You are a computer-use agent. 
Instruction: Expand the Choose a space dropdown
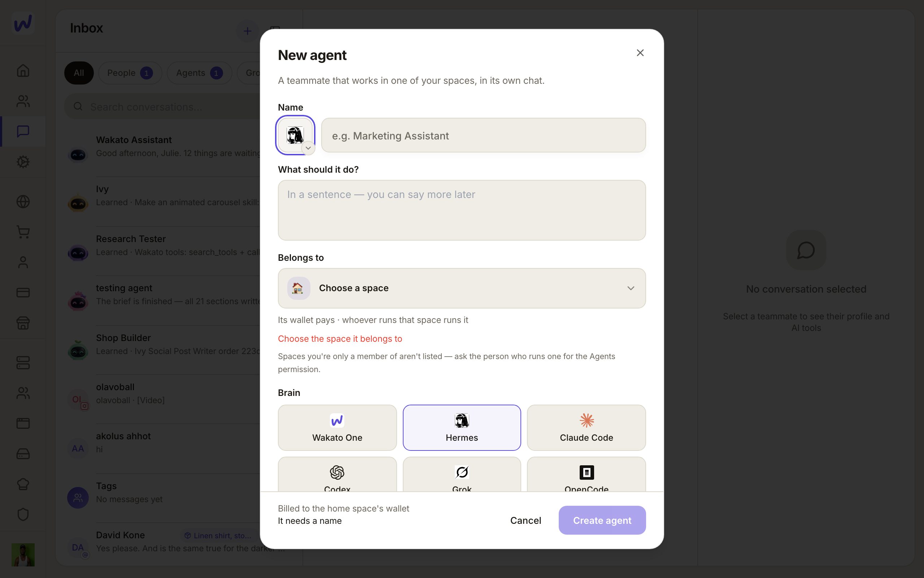tap(462, 288)
